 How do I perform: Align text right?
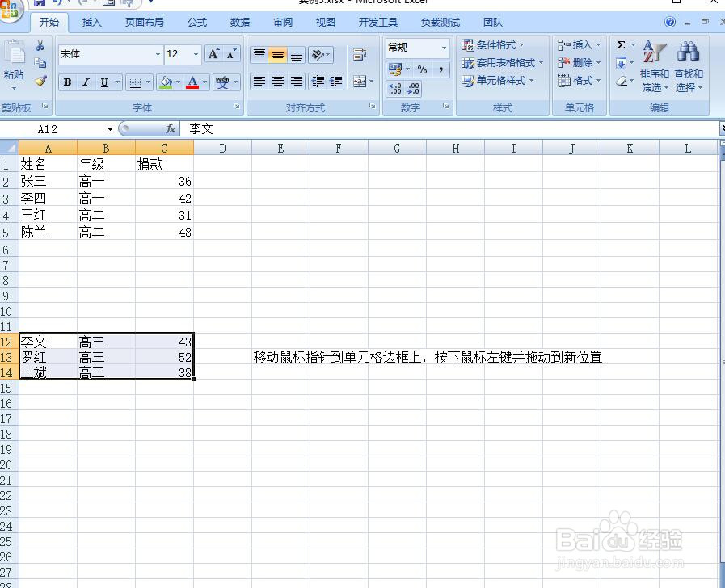point(297,82)
